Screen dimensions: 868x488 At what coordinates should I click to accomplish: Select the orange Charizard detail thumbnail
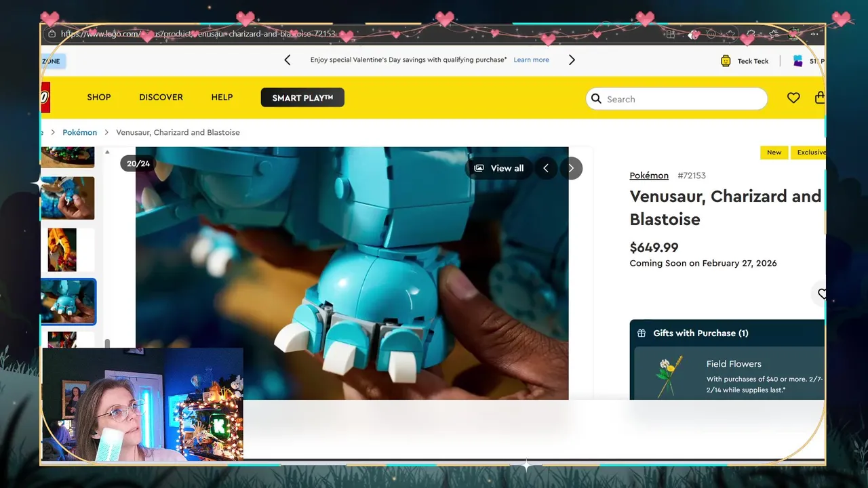[x=62, y=249]
